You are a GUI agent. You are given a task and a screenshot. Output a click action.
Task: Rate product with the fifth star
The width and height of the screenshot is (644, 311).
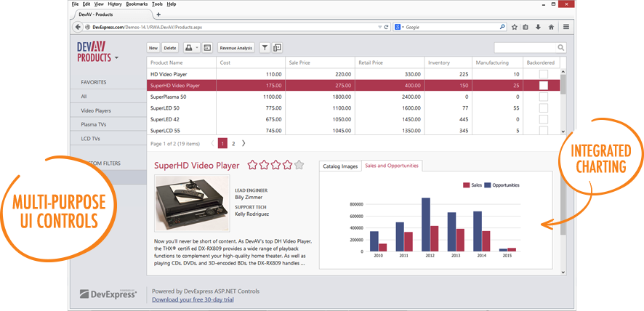[299, 165]
